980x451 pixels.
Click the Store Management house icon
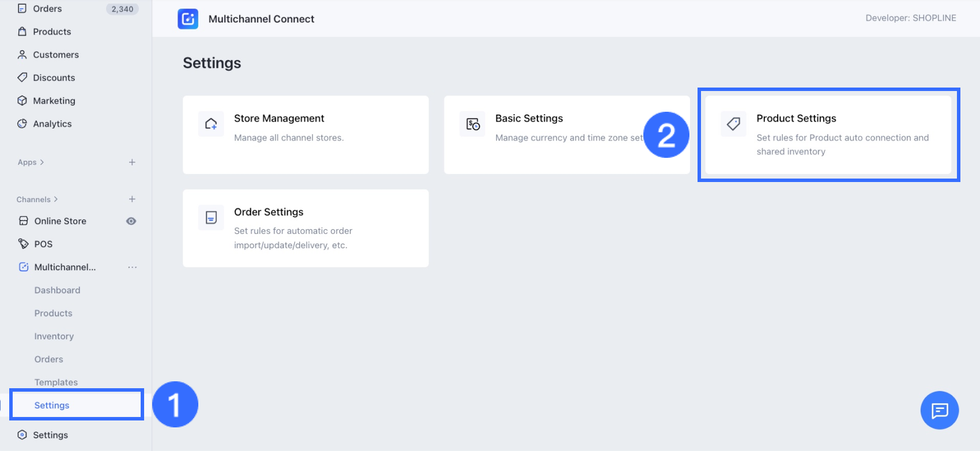coord(211,124)
